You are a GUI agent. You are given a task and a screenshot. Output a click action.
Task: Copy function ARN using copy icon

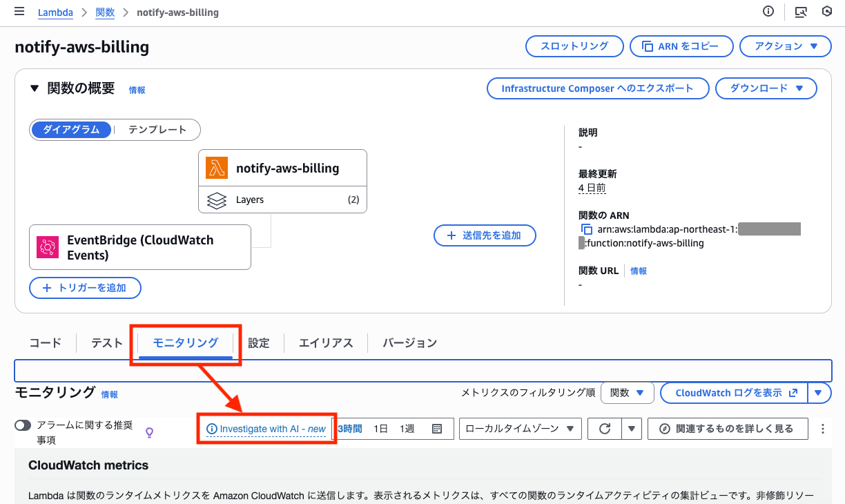click(587, 229)
